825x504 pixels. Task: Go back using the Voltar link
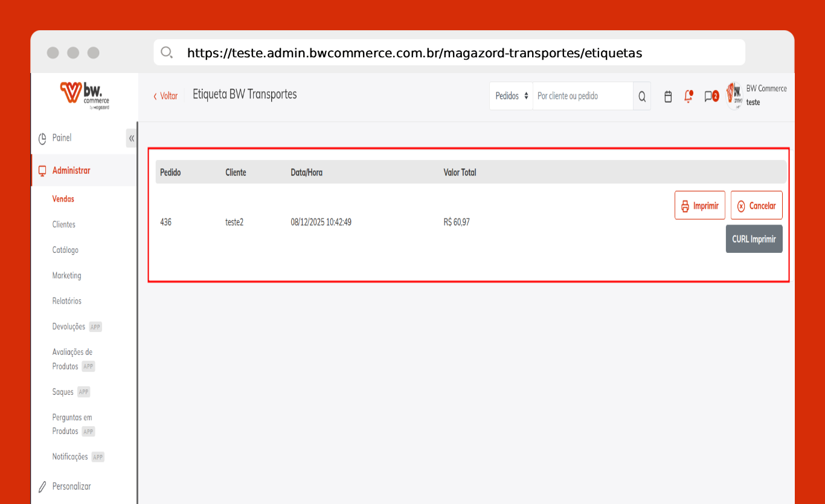coord(165,96)
